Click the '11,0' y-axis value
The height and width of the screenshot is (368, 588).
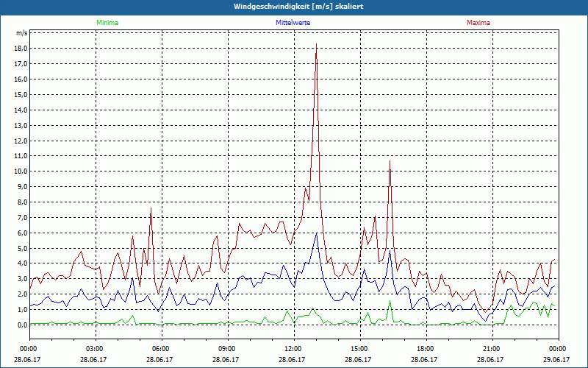[x=21, y=156]
